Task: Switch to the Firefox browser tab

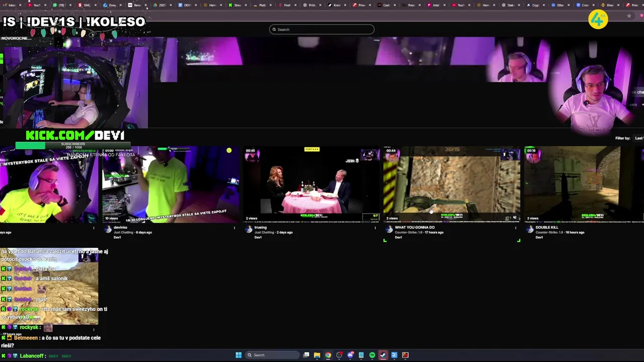Action: (287, 5)
